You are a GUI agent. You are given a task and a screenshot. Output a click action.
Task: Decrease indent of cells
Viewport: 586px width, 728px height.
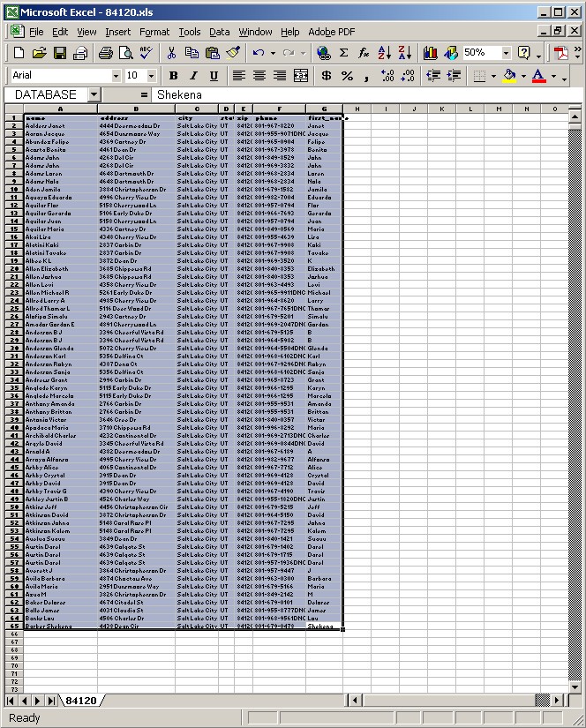coord(433,76)
